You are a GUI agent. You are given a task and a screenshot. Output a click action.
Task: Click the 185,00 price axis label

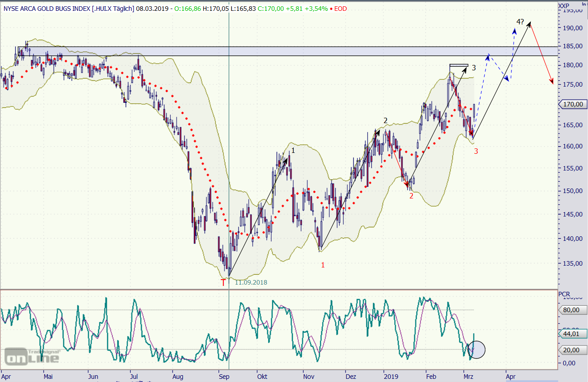click(573, 46)
